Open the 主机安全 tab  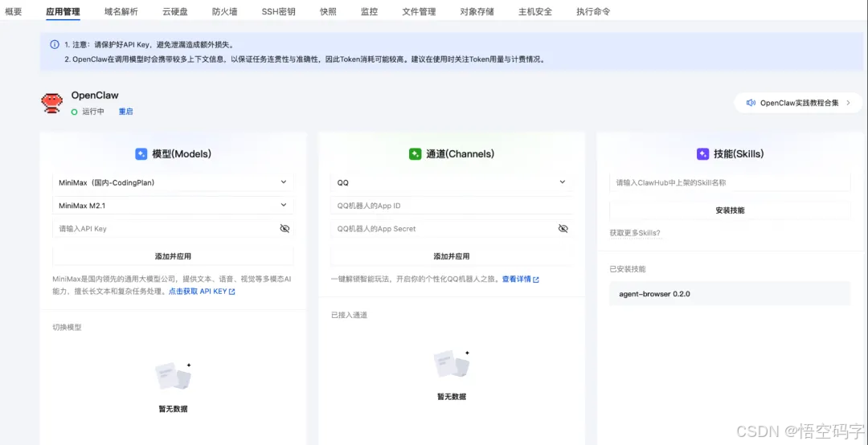click(535, 11)
